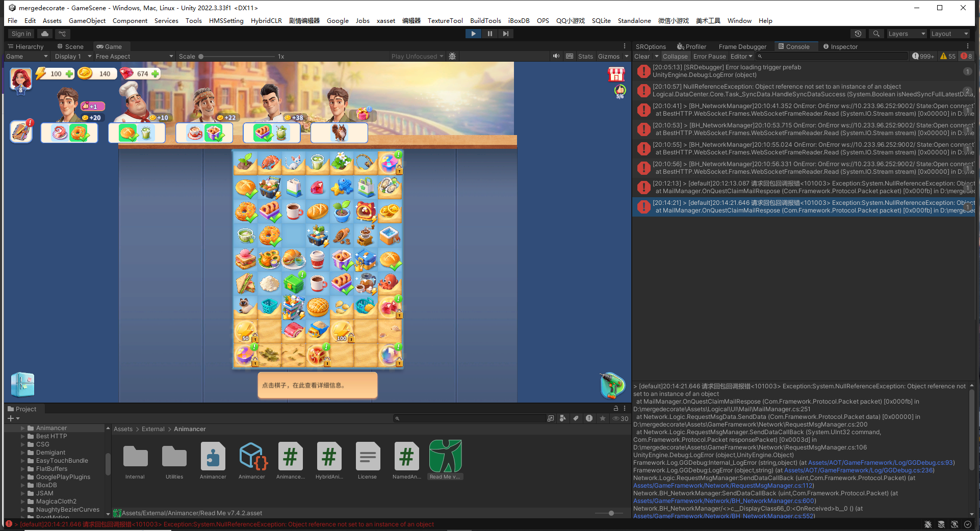
Task: Click the Mute Audio speaker icon
Action: point(556,56)
